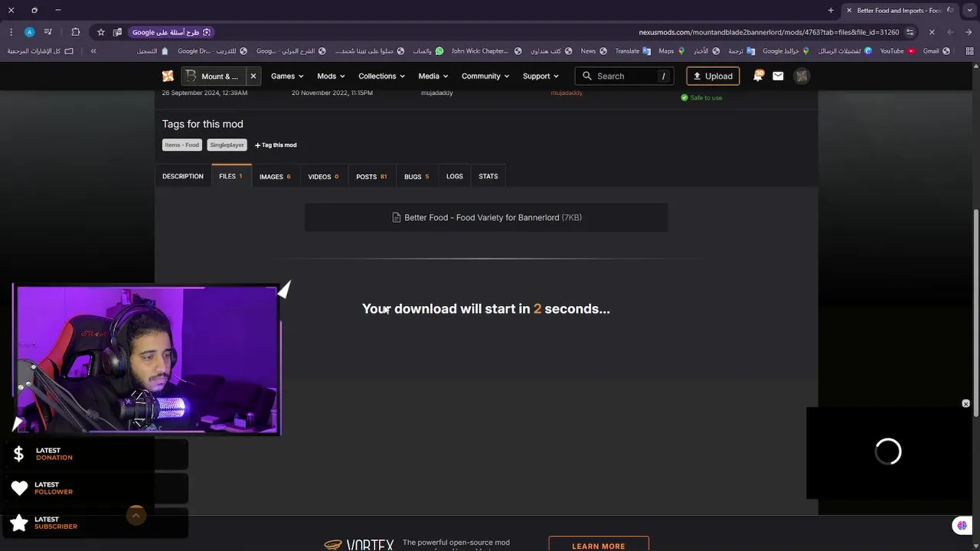980x551 pixels.
Task: Click the Better Food file name bar
Action: (x=486, y=217)
